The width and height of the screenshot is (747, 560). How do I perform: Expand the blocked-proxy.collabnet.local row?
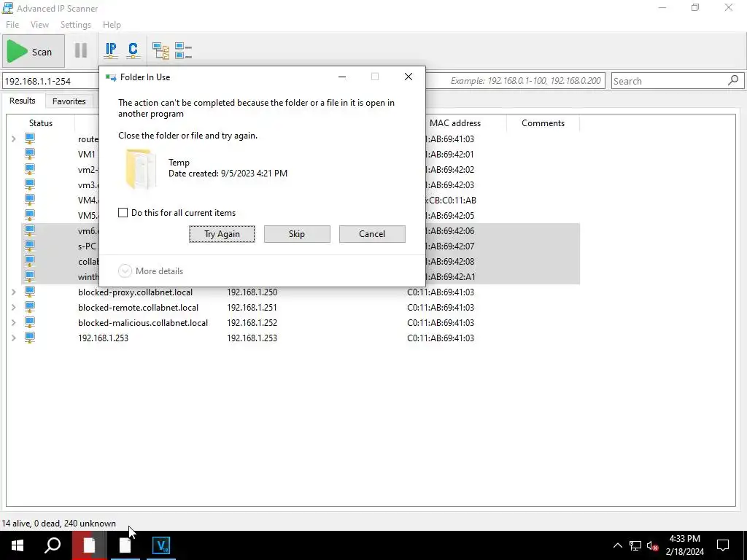click(13, 292)
